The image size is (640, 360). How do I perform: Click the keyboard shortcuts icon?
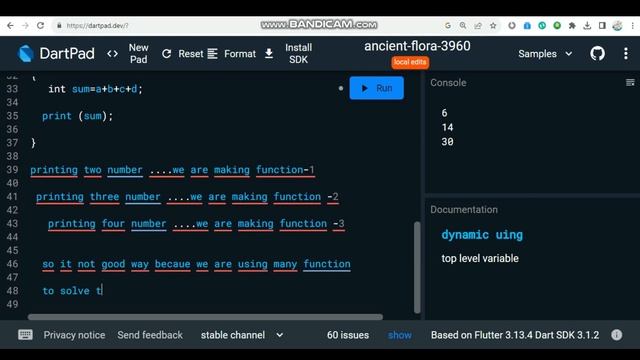[25, 335]
